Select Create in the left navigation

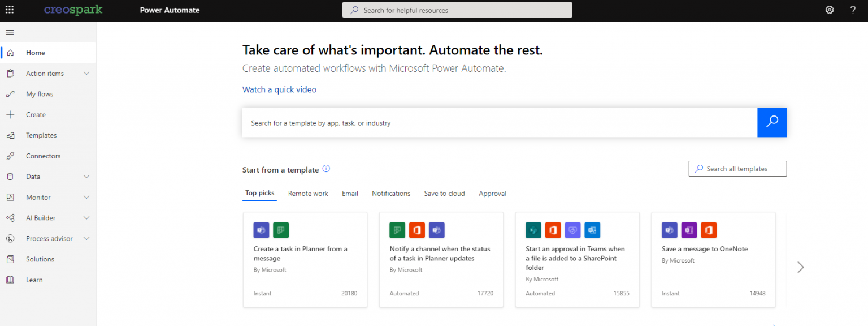tap(36, 114)
